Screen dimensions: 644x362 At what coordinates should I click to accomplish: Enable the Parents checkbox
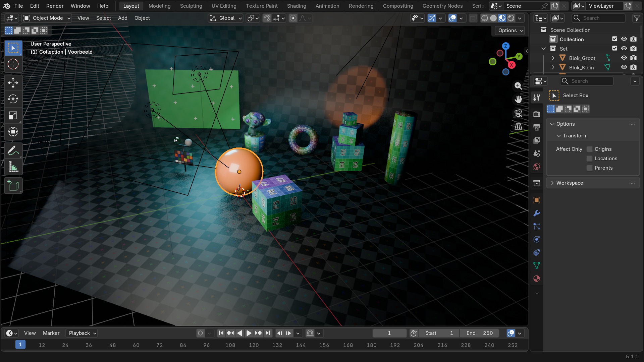coord(589,168)
